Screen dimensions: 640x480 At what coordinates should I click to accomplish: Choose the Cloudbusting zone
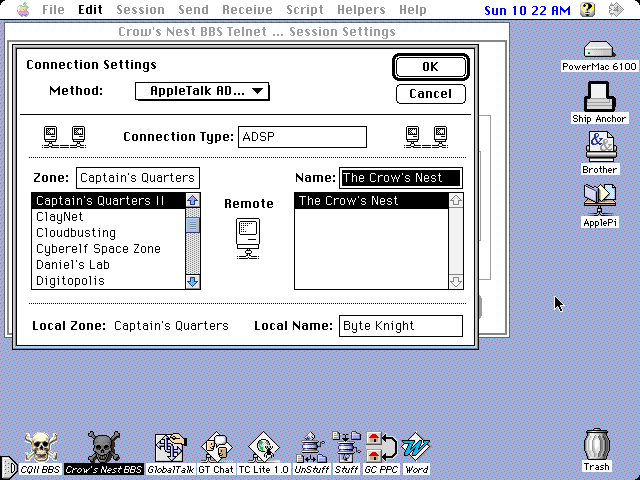(x=75, y=233)
